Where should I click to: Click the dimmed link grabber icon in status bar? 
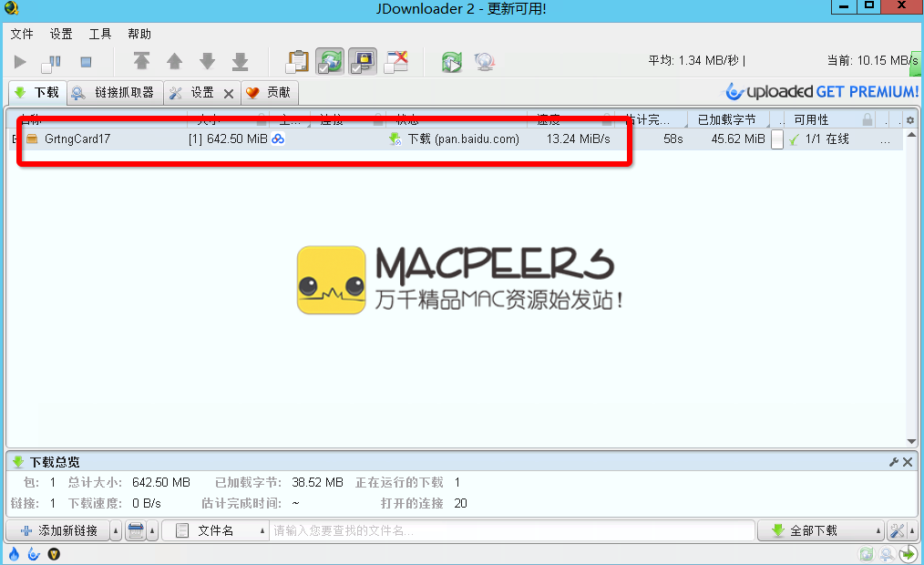coord(887,554)
